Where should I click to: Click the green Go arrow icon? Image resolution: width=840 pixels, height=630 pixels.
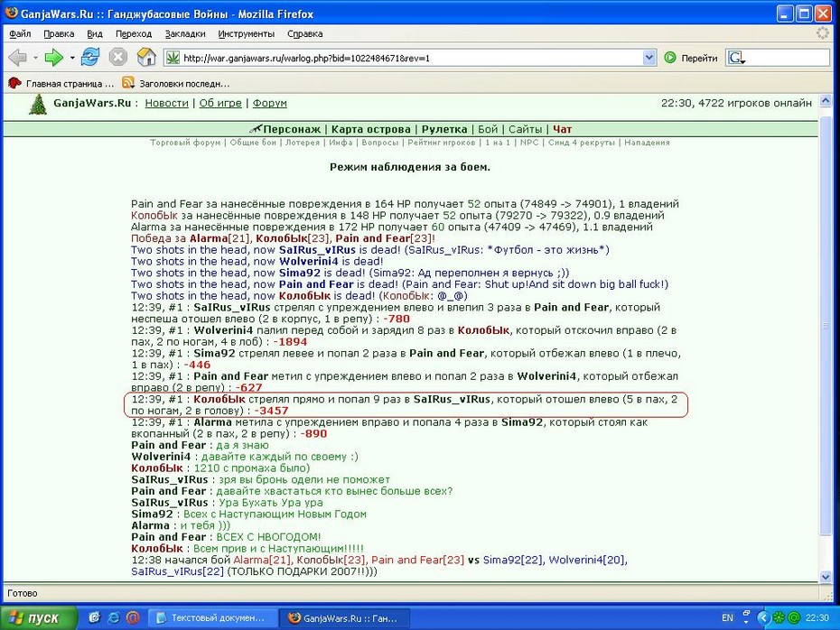(670, 57)
